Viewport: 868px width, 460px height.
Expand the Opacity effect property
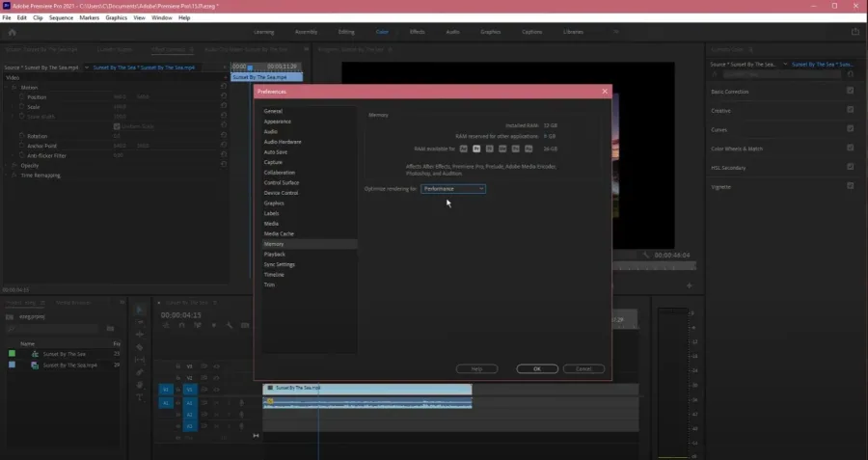[7, 166]
